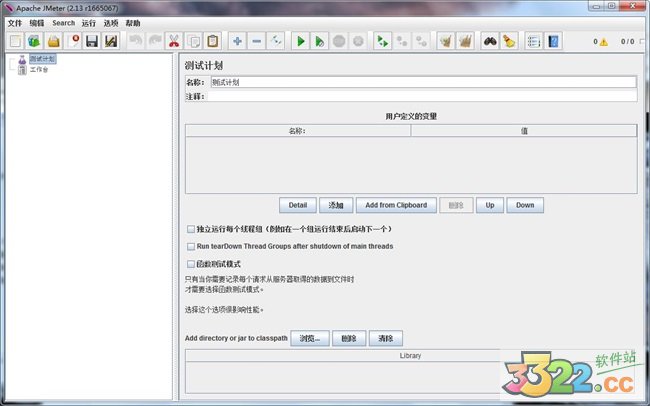The image size is (650, 406).
Task: Click the round Stop test icon
Action: [x=339, y=41]
